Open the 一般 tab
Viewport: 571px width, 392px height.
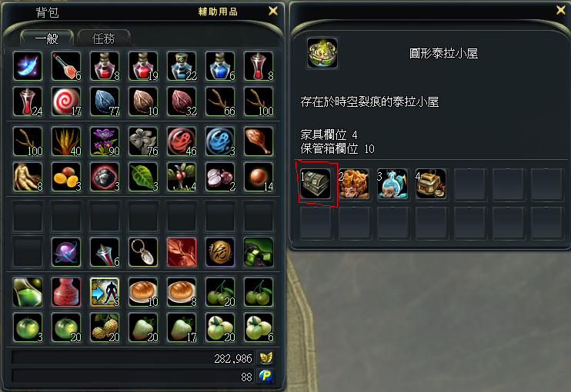click(47, 38)
